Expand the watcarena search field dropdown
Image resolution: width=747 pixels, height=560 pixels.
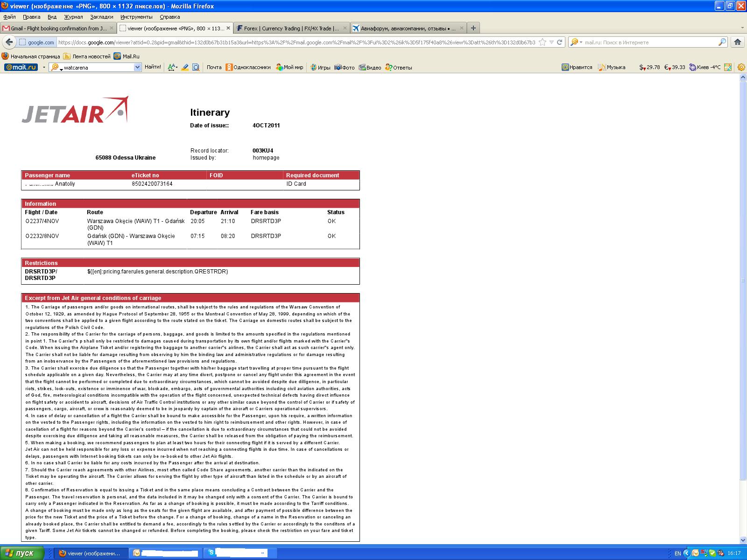click(137, 67)
